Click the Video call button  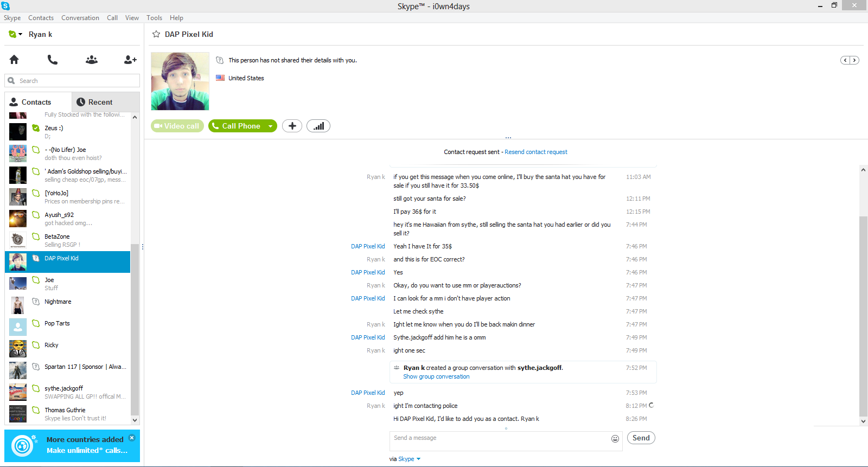[x=177, y=126]
